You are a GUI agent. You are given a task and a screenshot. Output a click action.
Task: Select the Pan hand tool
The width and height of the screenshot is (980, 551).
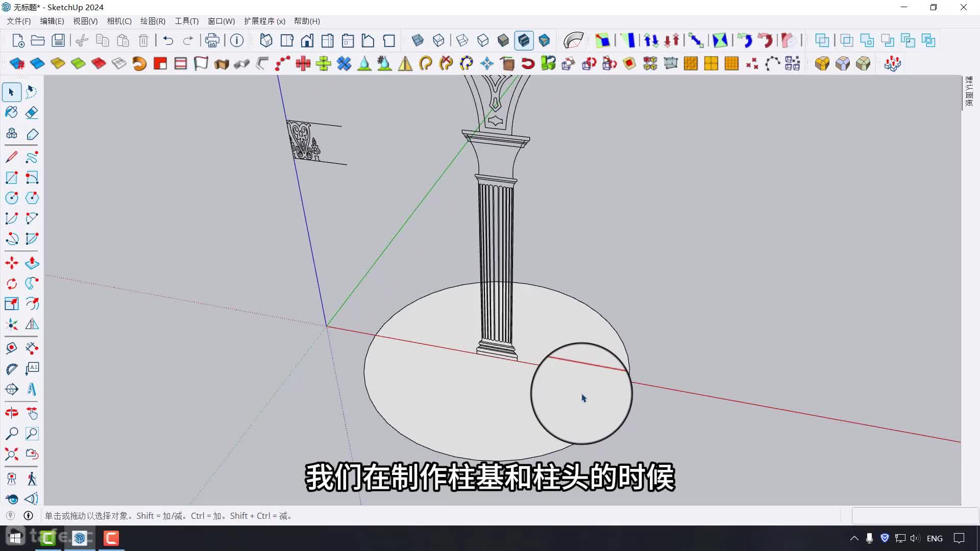pos(32,413)
